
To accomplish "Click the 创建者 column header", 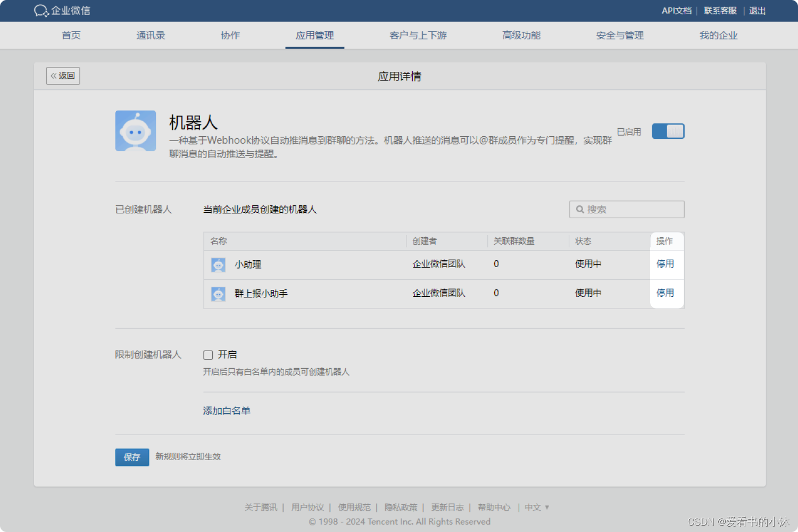I will coord(425,241).
